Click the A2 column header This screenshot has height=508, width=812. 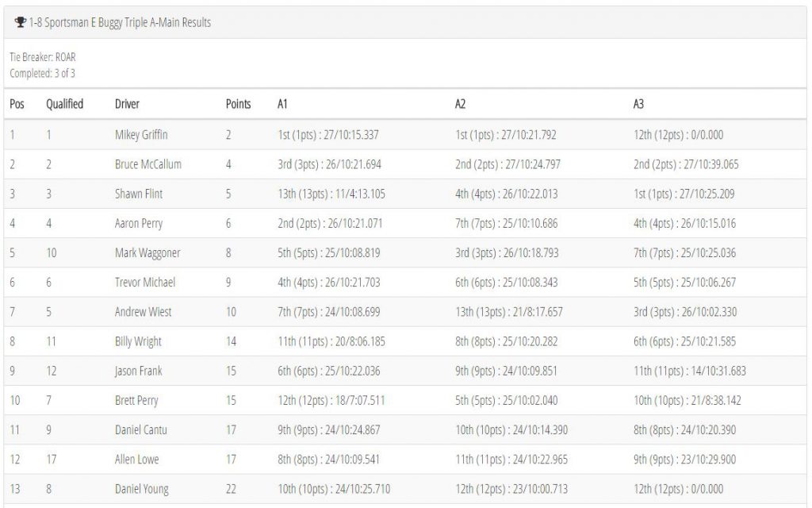click(461, 104)
